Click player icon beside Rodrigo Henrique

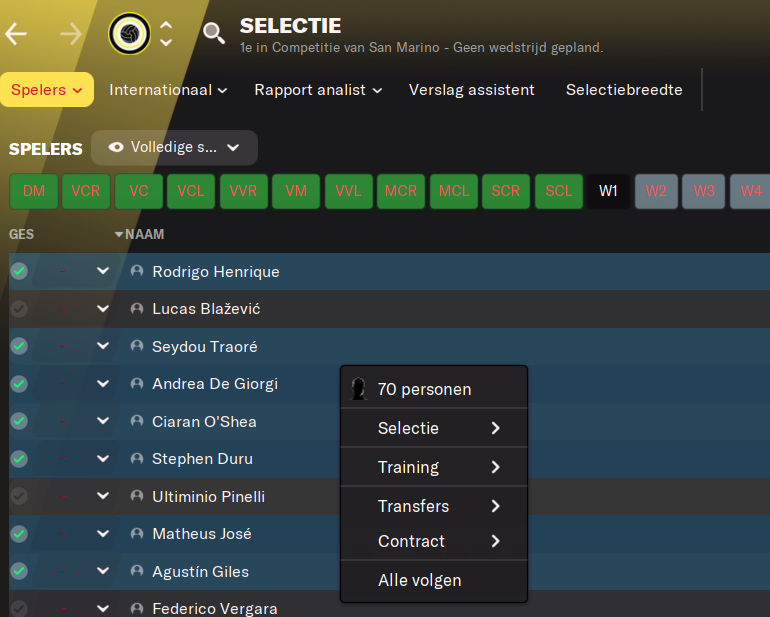click(137, 271)
